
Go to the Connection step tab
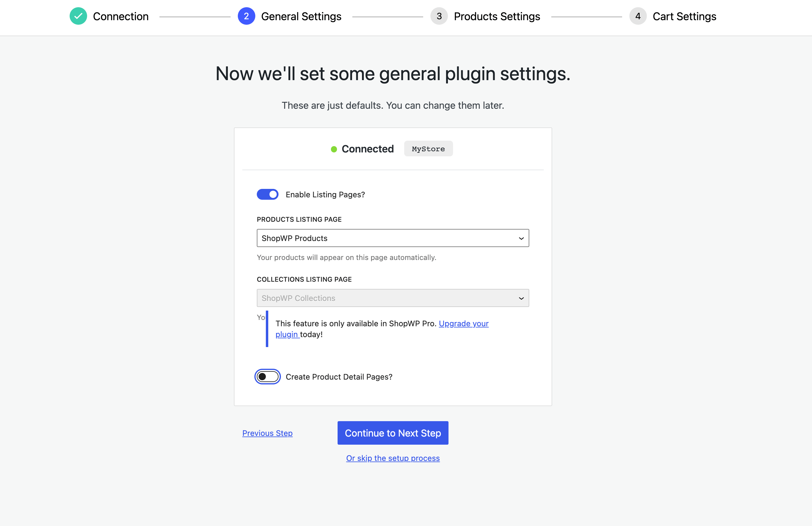coord(121,16)
